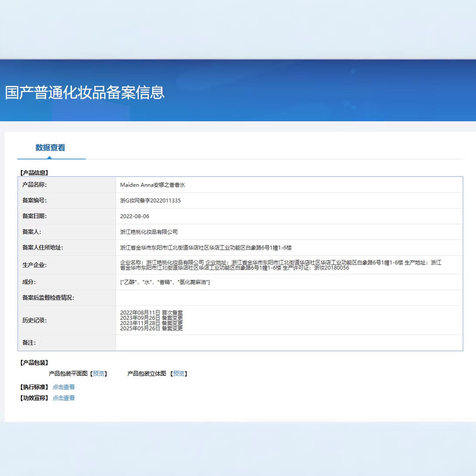Open 点击查看 link for 功效宣称

[x=63, y=398]
